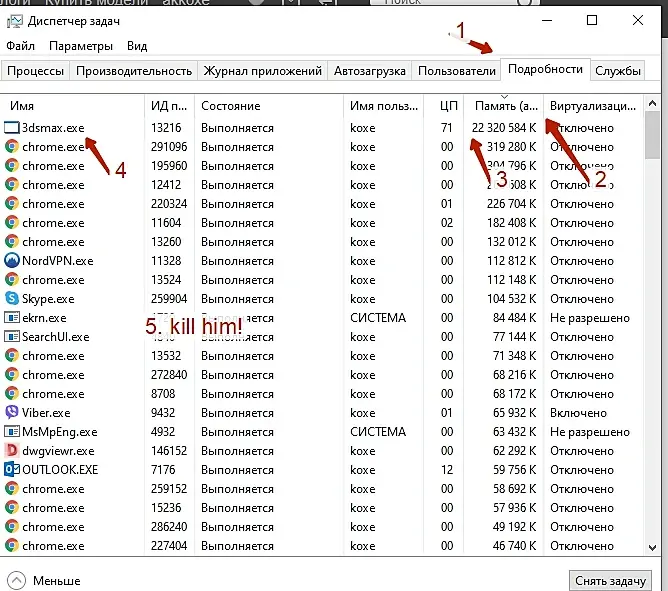668x591 pixels.
Task: Click the ekrn.exe process icon
Action: coord(12,317)
